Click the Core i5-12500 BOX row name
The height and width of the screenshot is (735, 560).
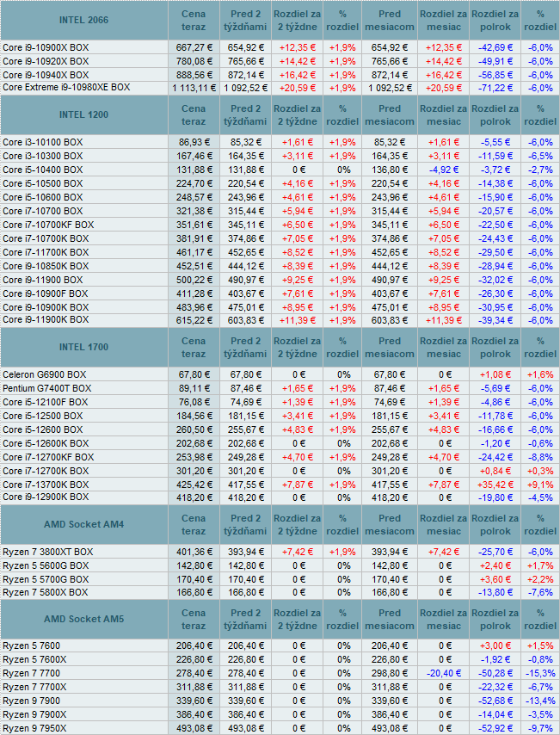43,417
